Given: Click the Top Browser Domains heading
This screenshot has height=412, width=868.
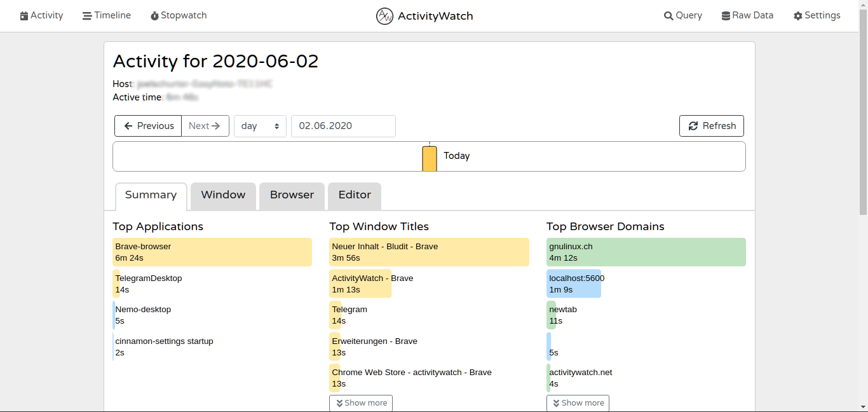Looking at the screenshot, I should click(605, 226).
